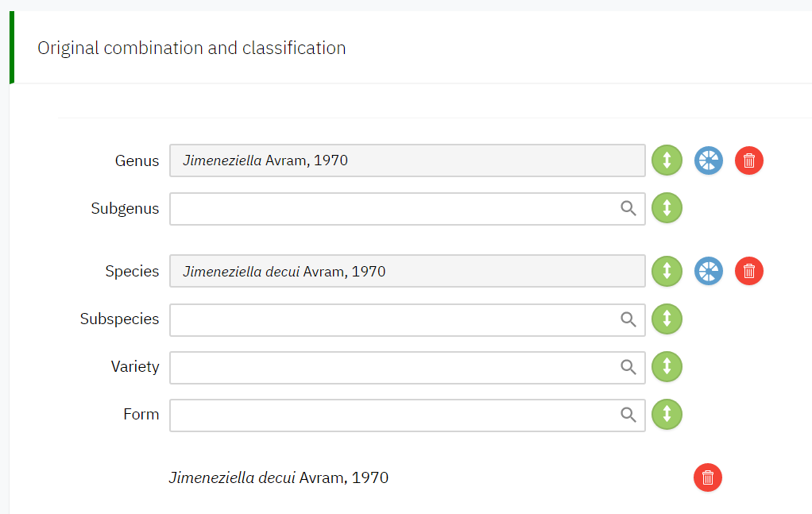Image resolution: width=812 pixels, height=514 pixels.
Task: Click the green reorder handle beside Variety
Action: click(667, 367)
